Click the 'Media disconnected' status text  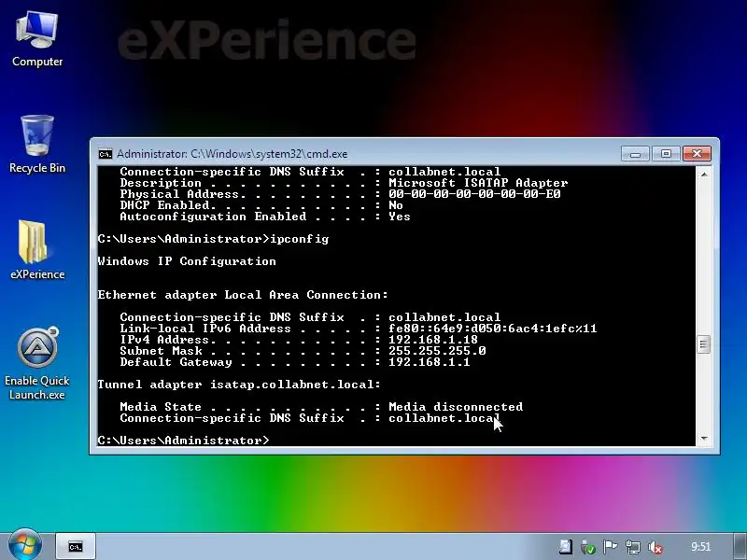point(456,407)
